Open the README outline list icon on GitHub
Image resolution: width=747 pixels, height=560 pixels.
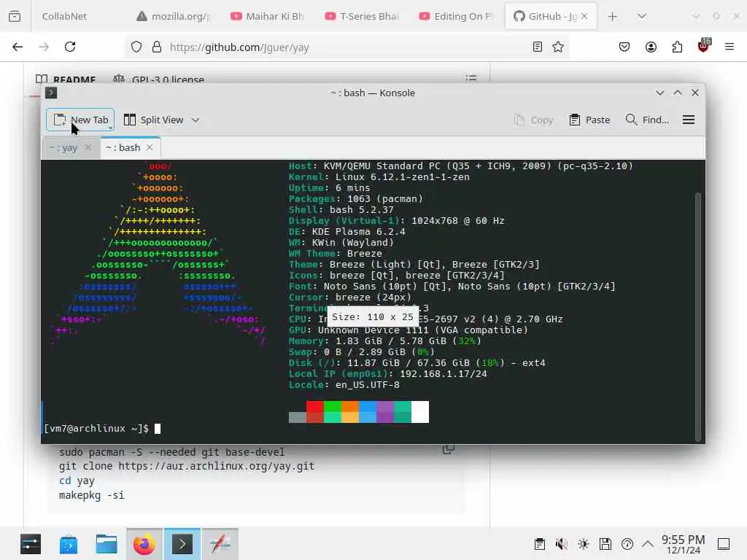[471, 77]
